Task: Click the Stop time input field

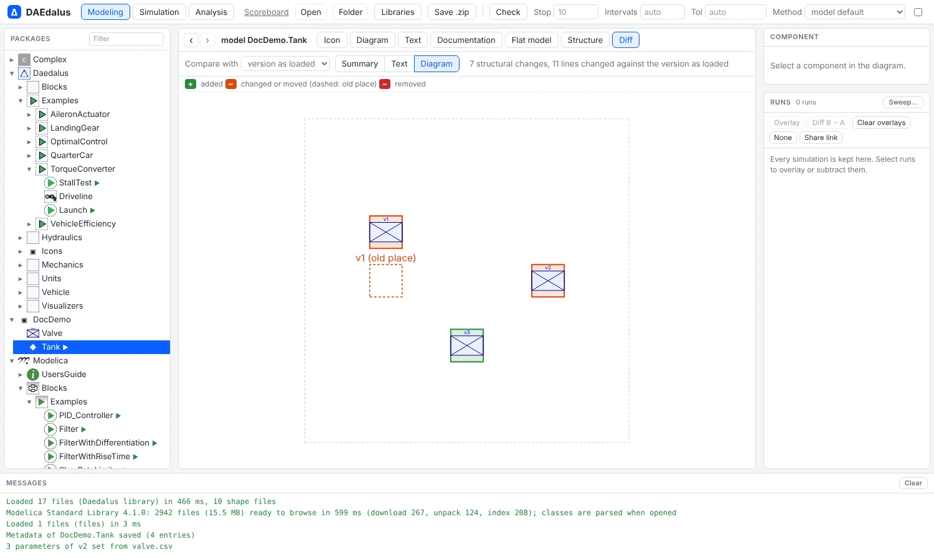Action: coord(575,12)
